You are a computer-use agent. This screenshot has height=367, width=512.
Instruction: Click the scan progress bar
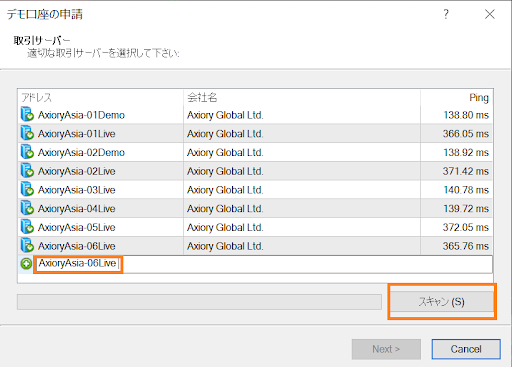(199, 302)
